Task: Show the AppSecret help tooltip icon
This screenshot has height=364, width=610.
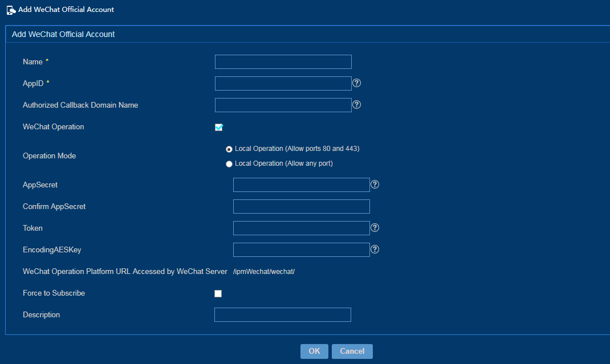Action: pyautogui.click(x=375, y=185)
